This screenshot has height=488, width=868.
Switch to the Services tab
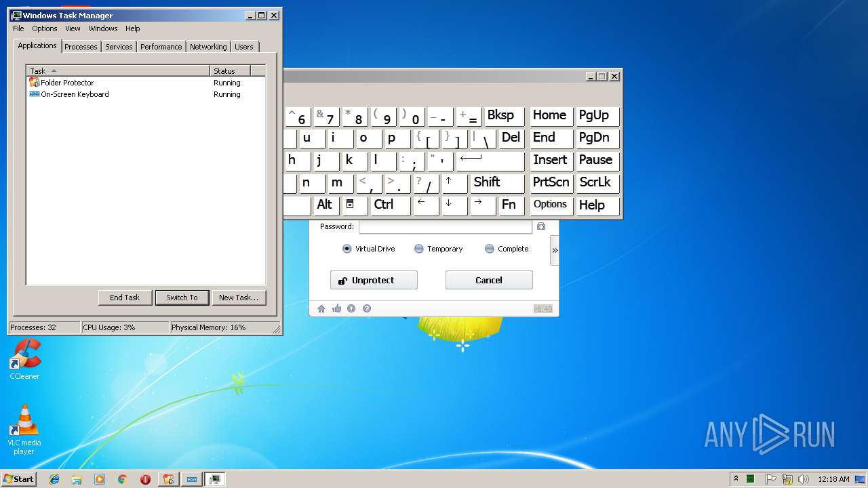(x=119, y=47)
